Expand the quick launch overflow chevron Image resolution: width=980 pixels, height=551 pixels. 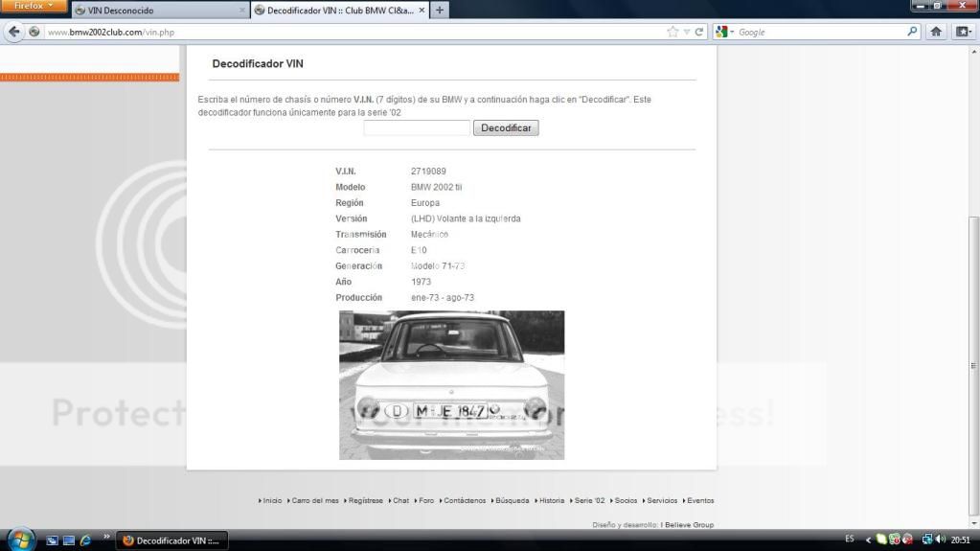(x=106, y=537)
